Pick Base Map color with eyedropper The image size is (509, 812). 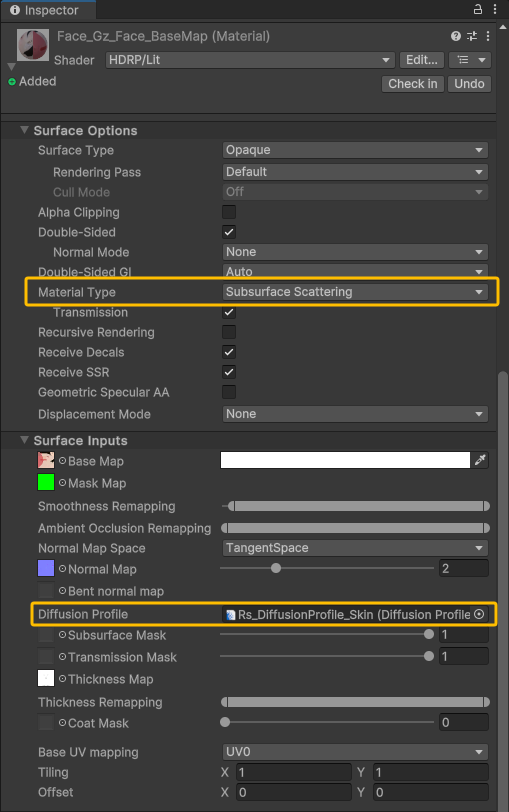(x=480, y=460)
